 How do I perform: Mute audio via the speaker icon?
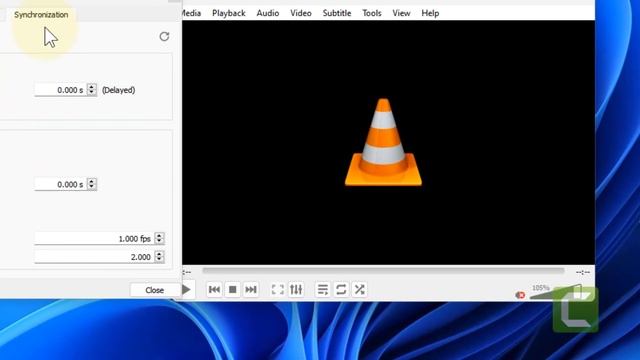[520, 295]
